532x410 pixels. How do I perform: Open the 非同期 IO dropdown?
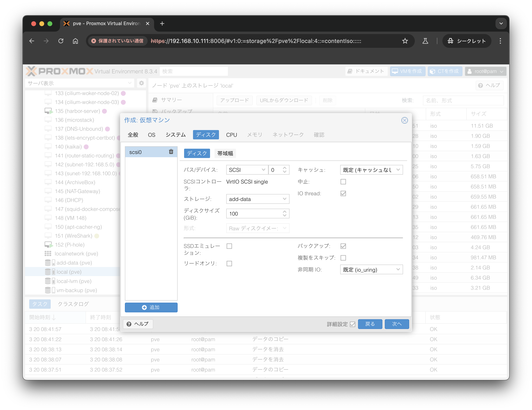click(371, 270)
